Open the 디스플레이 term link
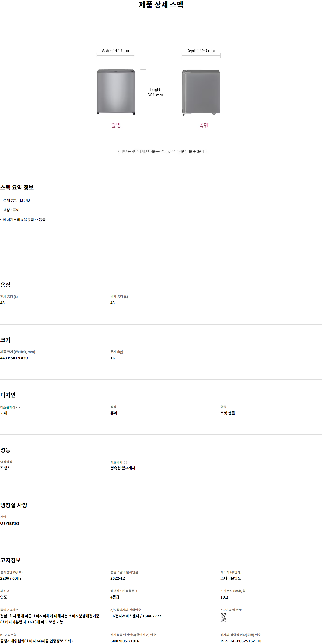The width and height of the screenshot is (322, 644). (8, 407)
